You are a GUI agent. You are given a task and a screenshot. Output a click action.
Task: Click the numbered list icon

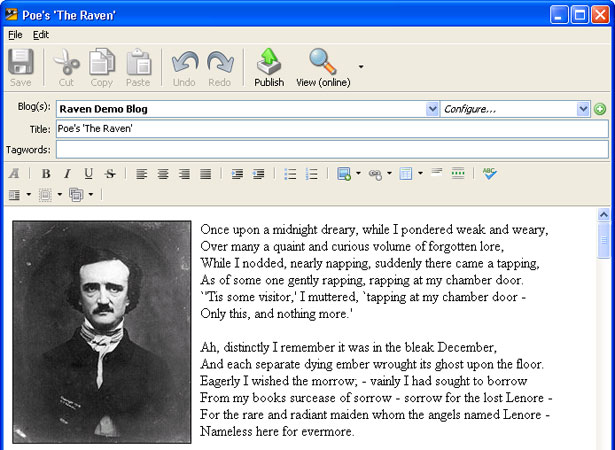[311, 174]
